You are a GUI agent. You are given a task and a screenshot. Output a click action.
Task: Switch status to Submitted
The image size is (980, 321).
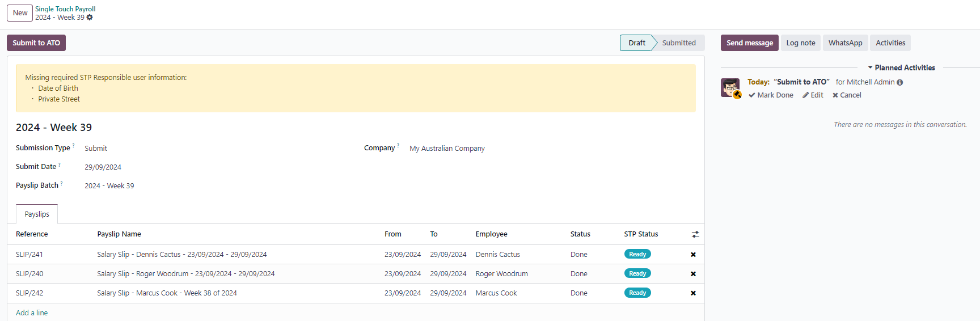pyautogui.click(x=678, y=43)
